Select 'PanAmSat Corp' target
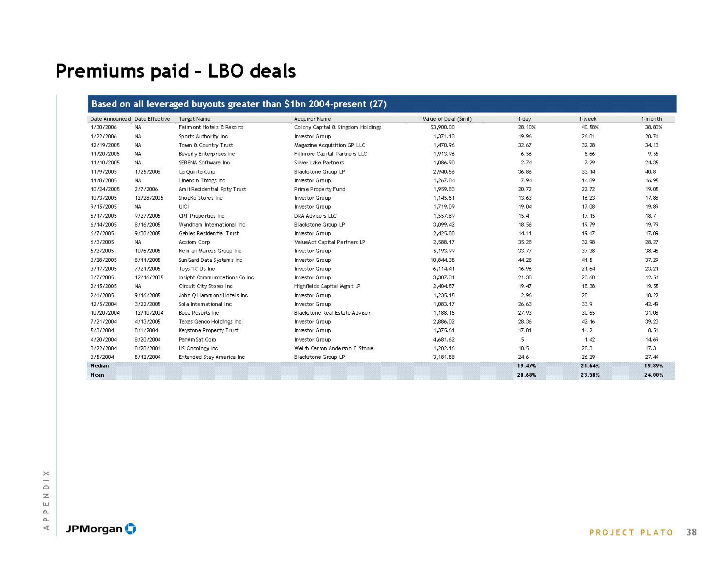728x562 pixels. (x=197, y=340)
